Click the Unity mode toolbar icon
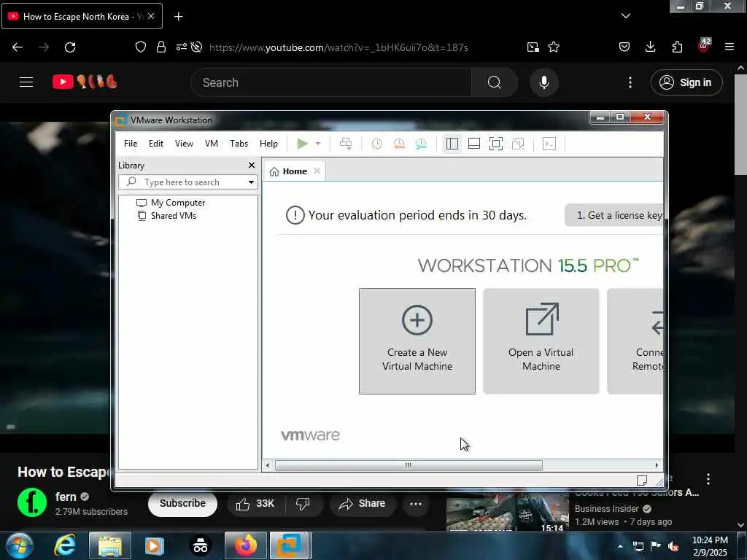 [518, 144]
